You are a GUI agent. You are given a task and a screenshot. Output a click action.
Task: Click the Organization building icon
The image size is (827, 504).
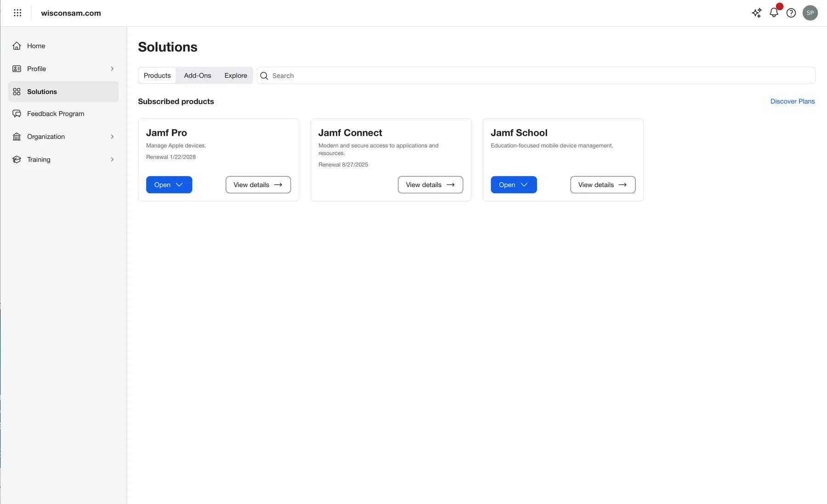17,137
